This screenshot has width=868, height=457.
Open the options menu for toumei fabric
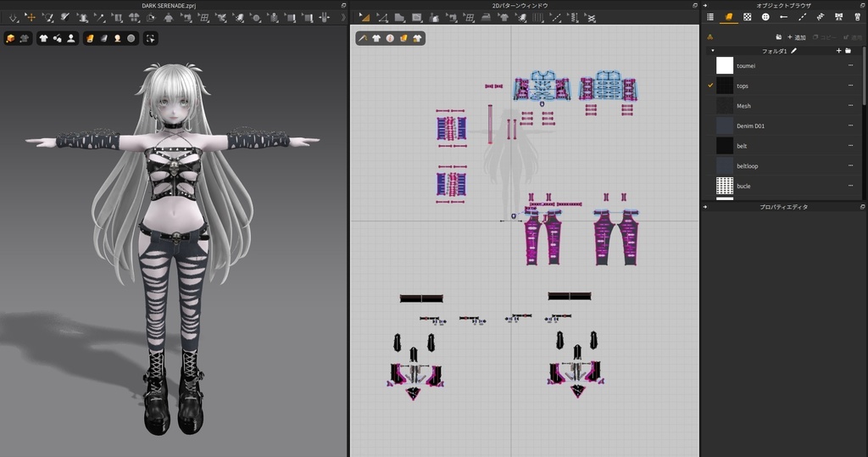851,65
